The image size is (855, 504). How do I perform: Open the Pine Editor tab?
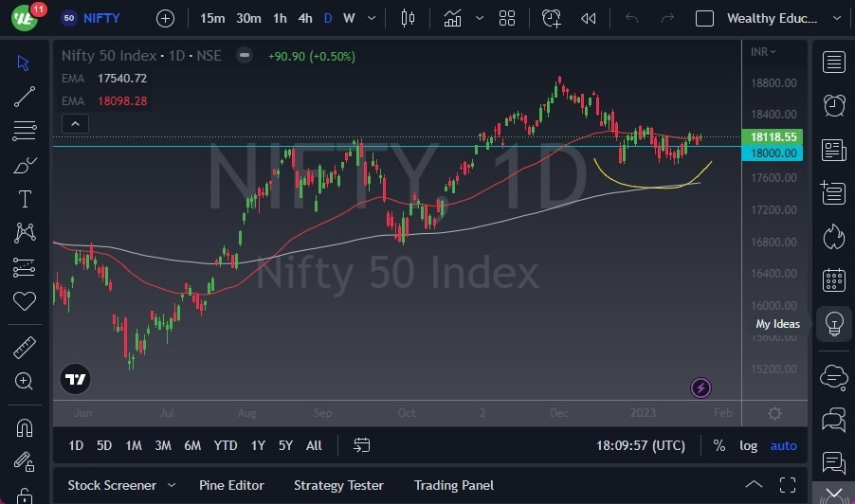tap(231, 485)
